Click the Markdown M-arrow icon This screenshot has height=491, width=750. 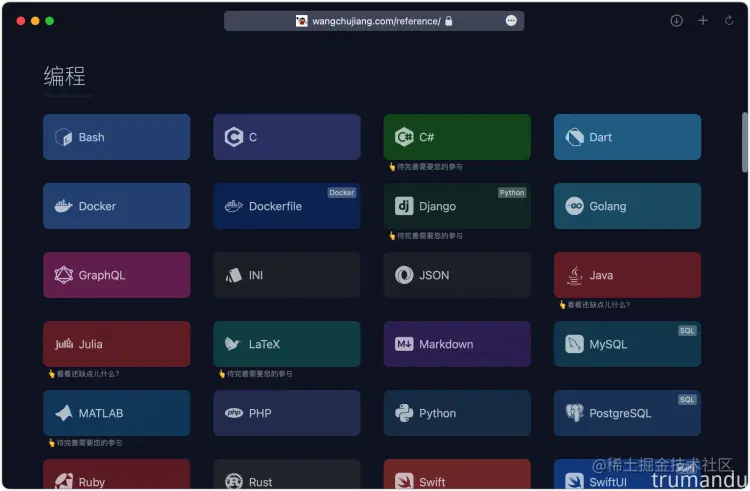click(x=404, y=344)
